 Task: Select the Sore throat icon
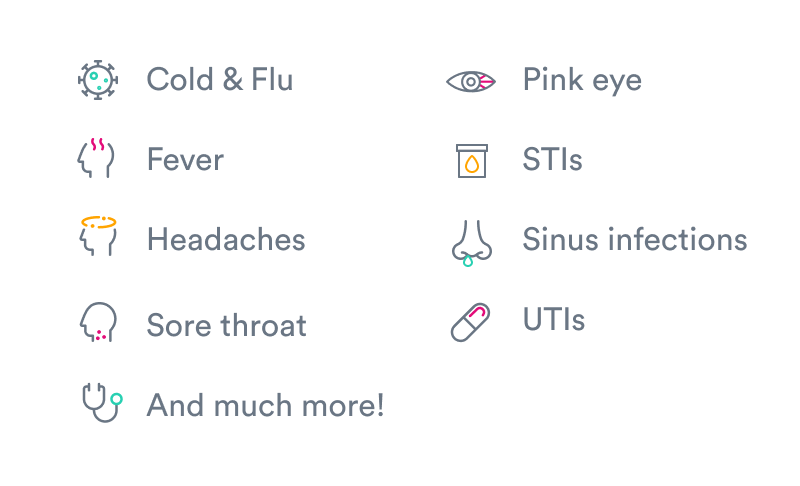click(98, 323)
